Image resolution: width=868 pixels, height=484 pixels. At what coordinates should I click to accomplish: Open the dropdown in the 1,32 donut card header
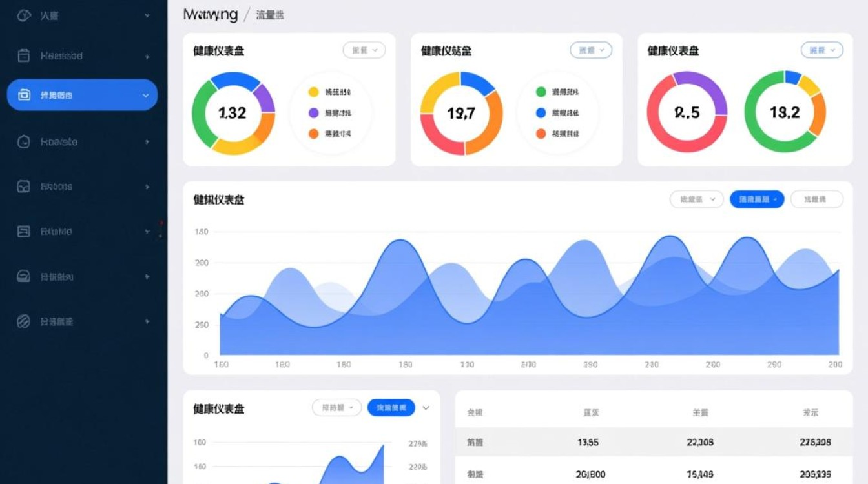click(x=364, y=50)
